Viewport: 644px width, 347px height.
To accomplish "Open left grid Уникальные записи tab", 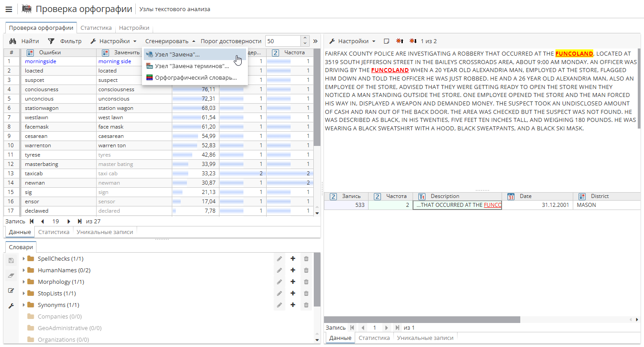I will 105,232.
